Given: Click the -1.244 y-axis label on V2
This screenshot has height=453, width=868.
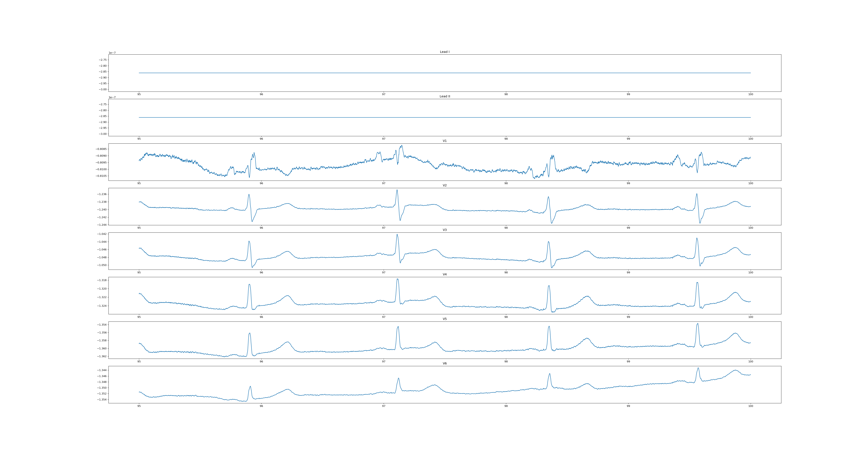Looking at the screenshot, I should click(102, 225).
